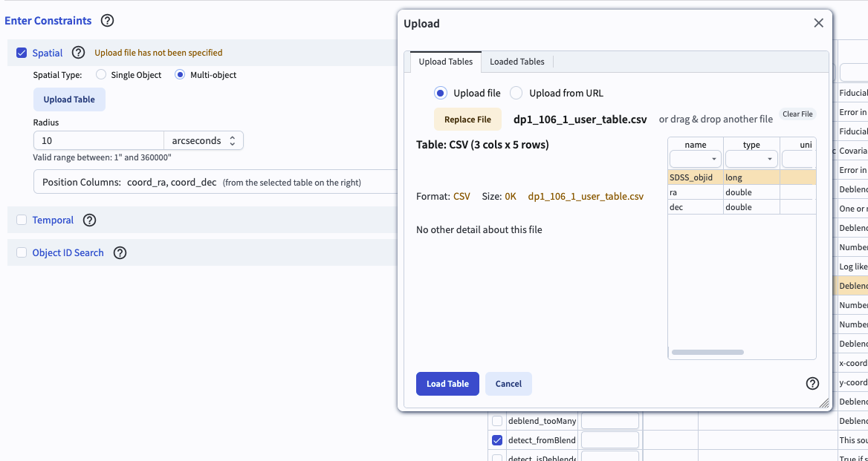Select the Upload from URL option
Image resolution: width=868 pixels, height=461 pixels.
click(517, 93)
